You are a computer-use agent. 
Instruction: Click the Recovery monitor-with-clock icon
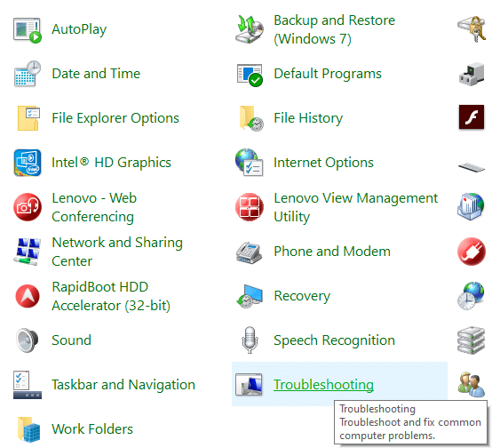pos(250,296)
